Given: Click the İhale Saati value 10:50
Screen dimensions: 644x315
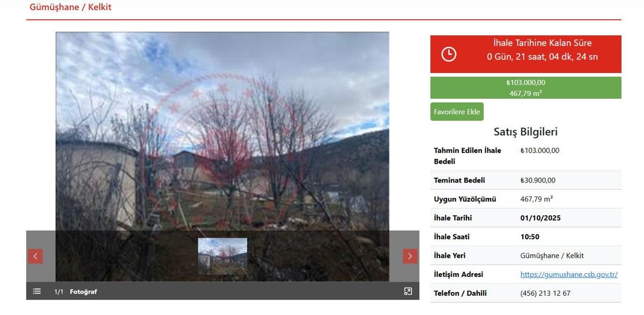Looking at the screenshot, I should (x=530, y=237).
